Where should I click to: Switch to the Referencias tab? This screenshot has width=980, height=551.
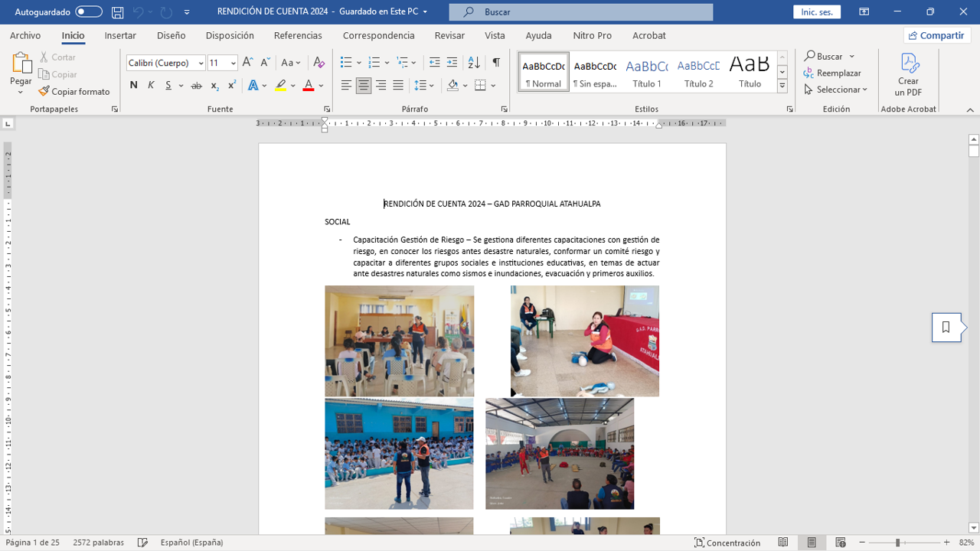pyautogui.click(x=298, y=36)
